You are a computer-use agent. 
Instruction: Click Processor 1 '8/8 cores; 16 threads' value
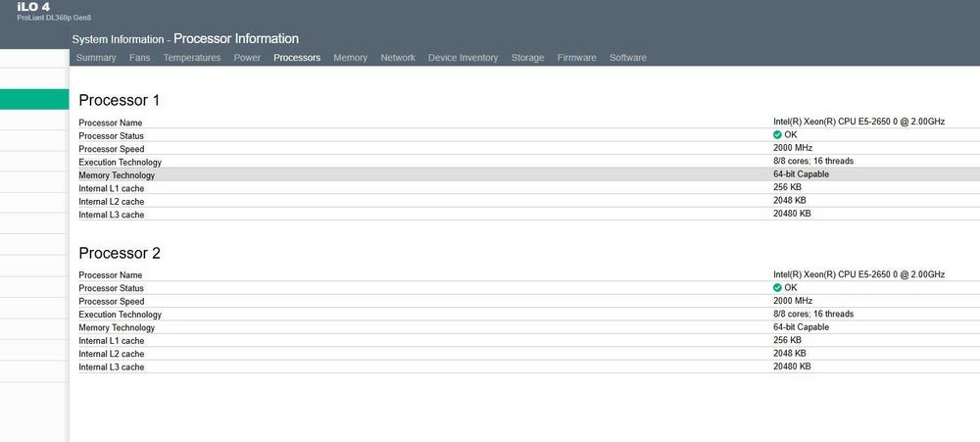[813, 161]
